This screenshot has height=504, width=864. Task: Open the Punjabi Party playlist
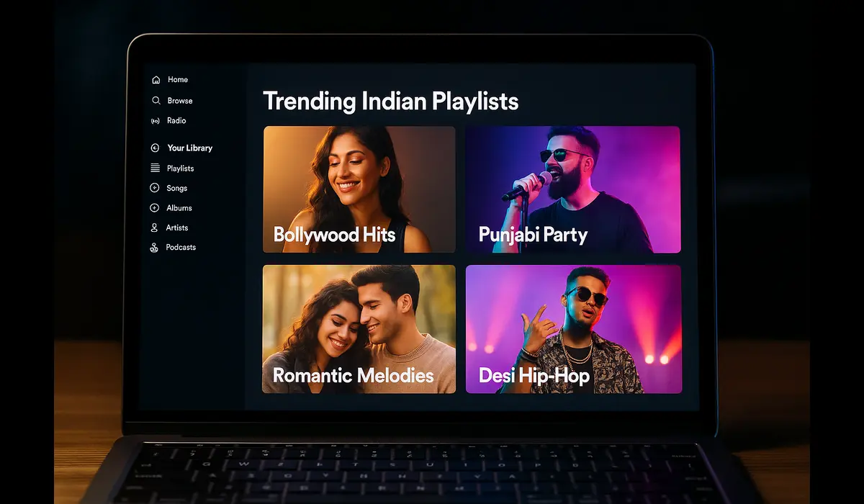click(x=572, y=189)
